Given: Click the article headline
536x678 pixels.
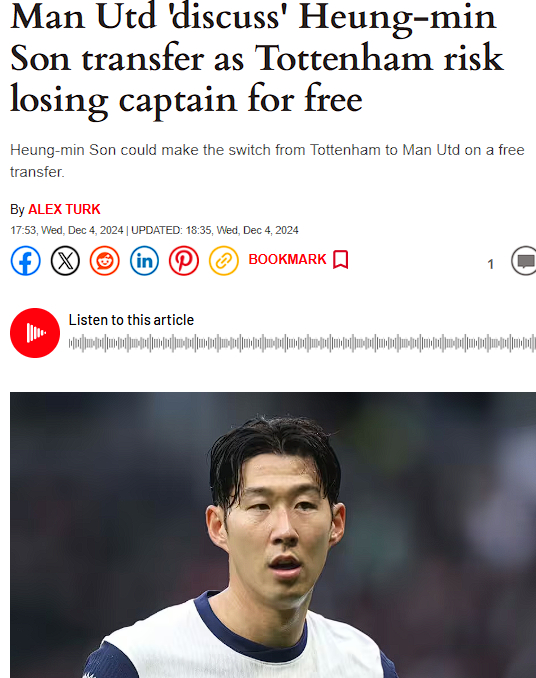Looking at the screenshot, I should click(257, 59).
